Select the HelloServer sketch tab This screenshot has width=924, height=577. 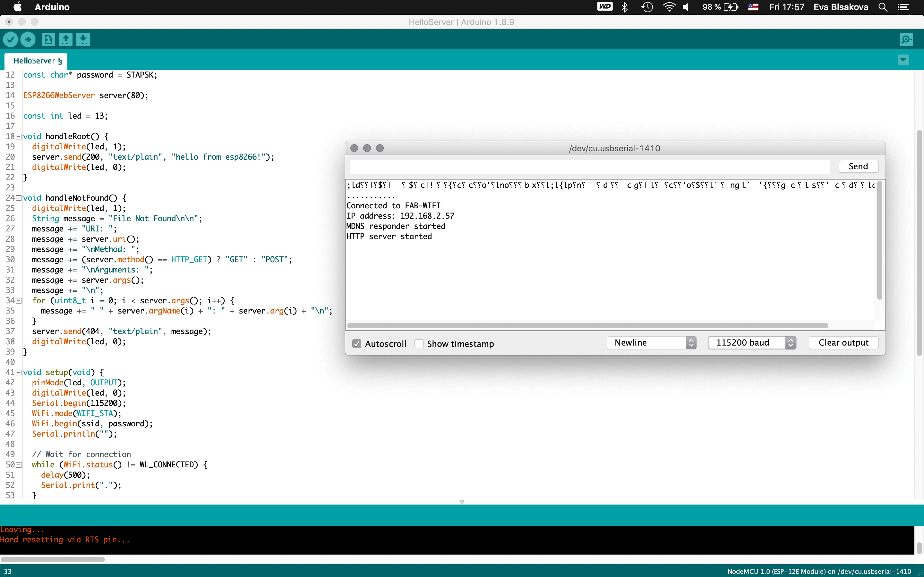click(x=37, y=61)
